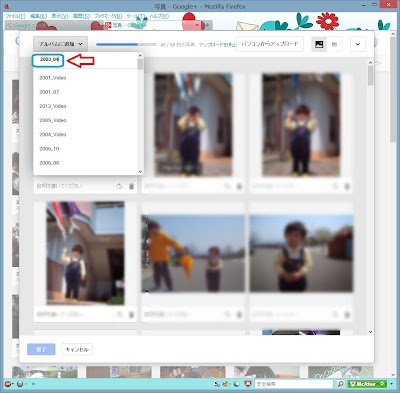Rotate the first photo using rotate icon

tap(119, 186)
